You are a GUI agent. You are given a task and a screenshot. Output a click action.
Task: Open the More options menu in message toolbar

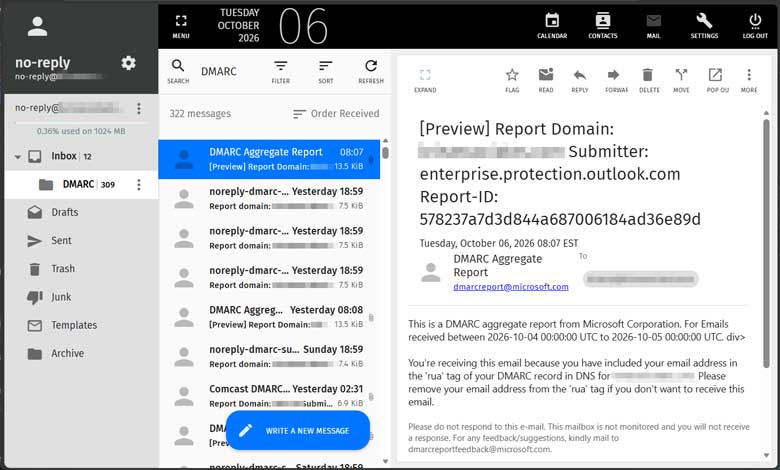click(749, 80)
